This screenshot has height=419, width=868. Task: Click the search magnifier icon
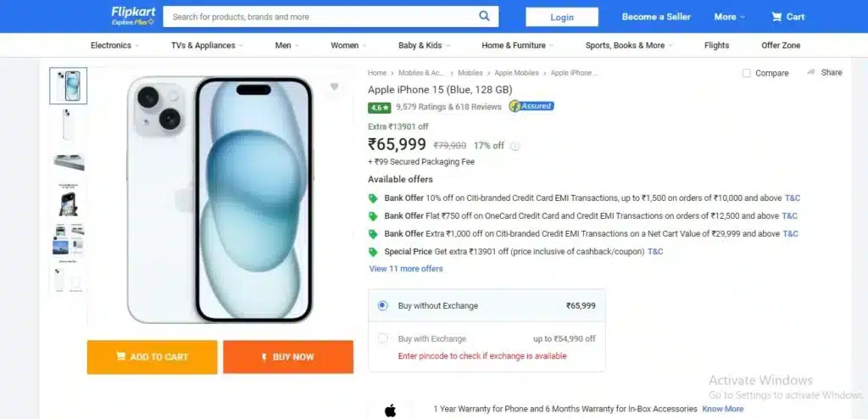pos(484,16)
